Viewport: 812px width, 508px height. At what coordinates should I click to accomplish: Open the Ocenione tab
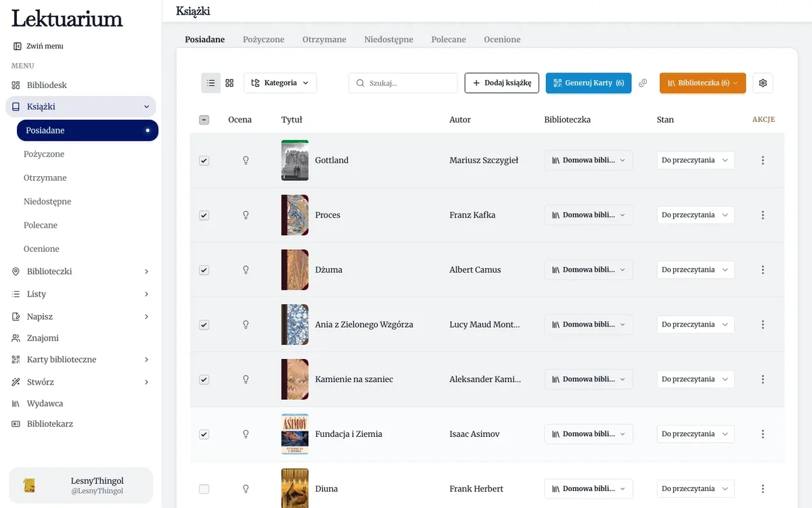(502, 39)
